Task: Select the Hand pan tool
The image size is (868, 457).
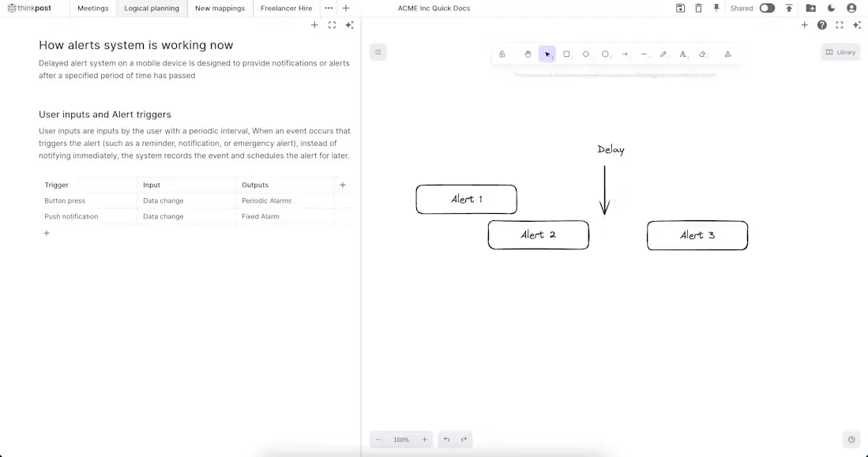Action: coord(528,54)
